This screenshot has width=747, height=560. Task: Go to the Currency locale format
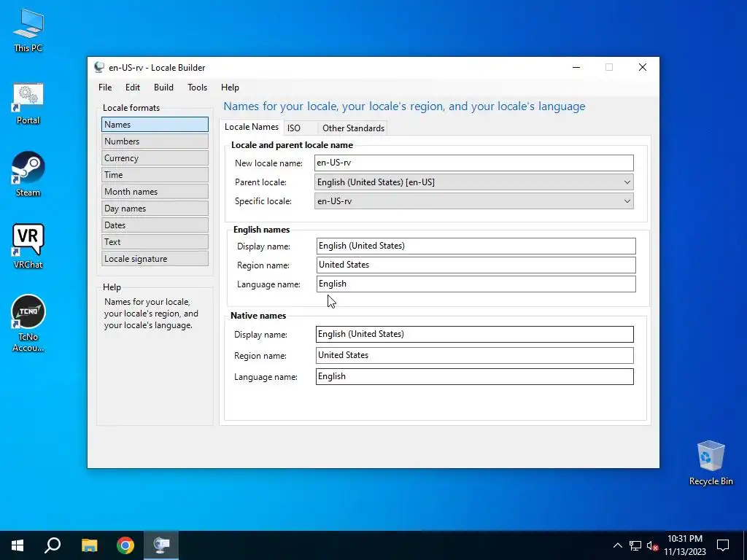[155, 158]
